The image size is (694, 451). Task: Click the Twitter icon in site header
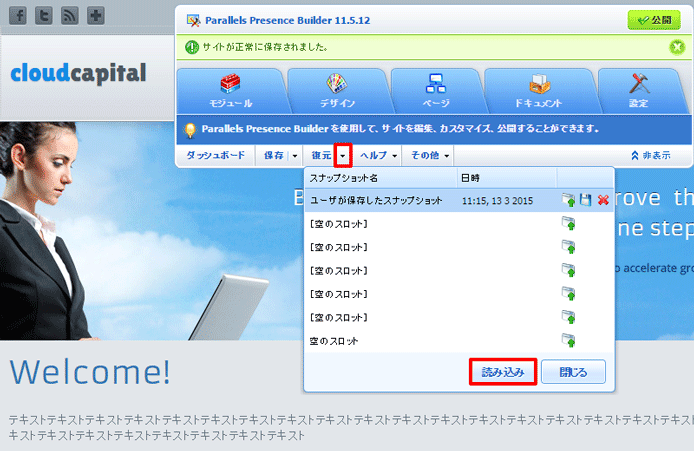click(44, 17)
